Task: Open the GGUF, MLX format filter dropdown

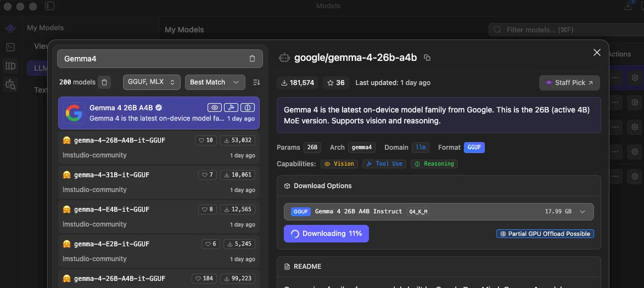Action: click(152, 82)
